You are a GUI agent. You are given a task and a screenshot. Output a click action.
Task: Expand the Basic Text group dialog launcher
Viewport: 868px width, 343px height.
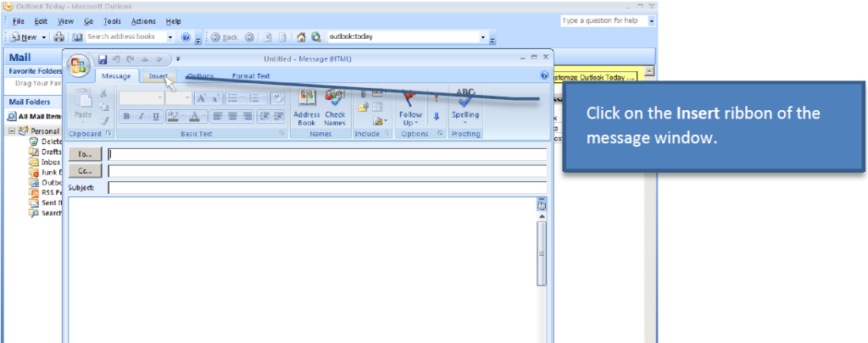pyautogui.click(x=281, y=133)
